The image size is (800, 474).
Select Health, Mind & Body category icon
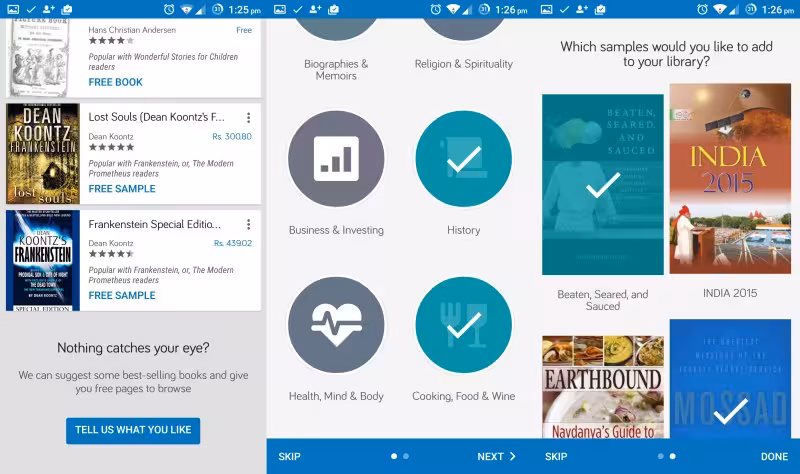coord(336,325)
